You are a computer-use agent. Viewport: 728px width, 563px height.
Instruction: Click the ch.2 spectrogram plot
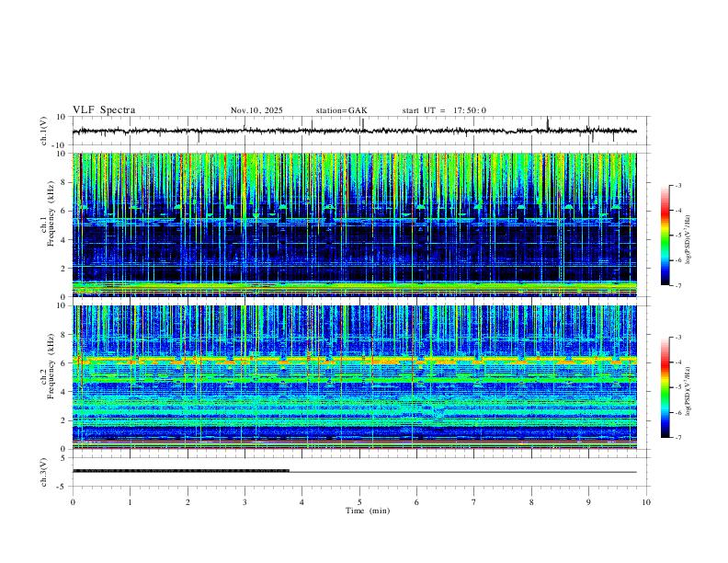(x=355, y=377)
